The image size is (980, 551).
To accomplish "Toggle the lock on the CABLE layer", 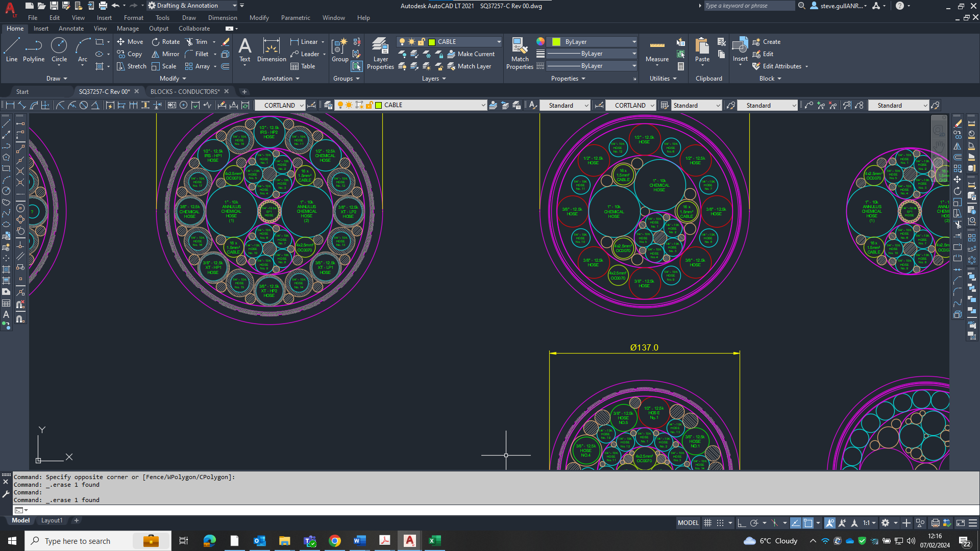I will pos(421,41).
